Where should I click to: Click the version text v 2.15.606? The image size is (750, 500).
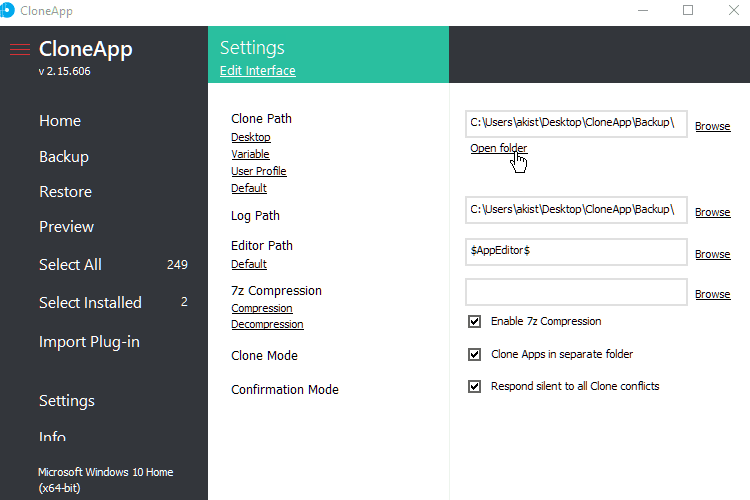coord(65,71)
